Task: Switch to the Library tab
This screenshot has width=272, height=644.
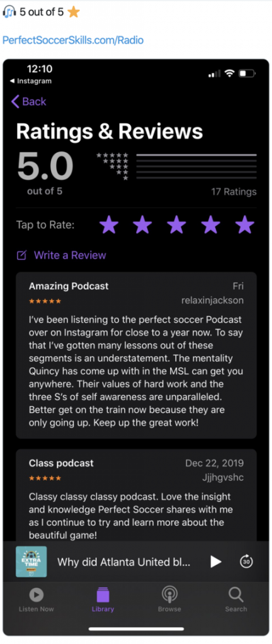Action: (x=103, y=599)
